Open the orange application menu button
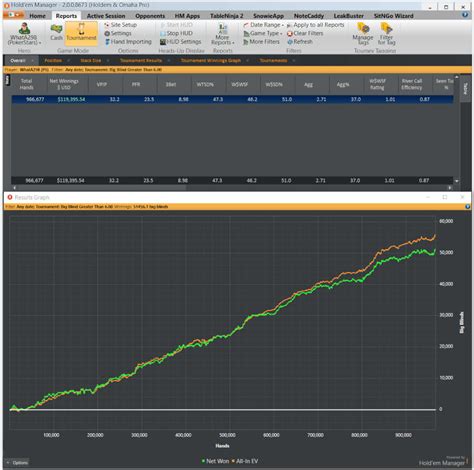The image size is (474, 470). 14,15
